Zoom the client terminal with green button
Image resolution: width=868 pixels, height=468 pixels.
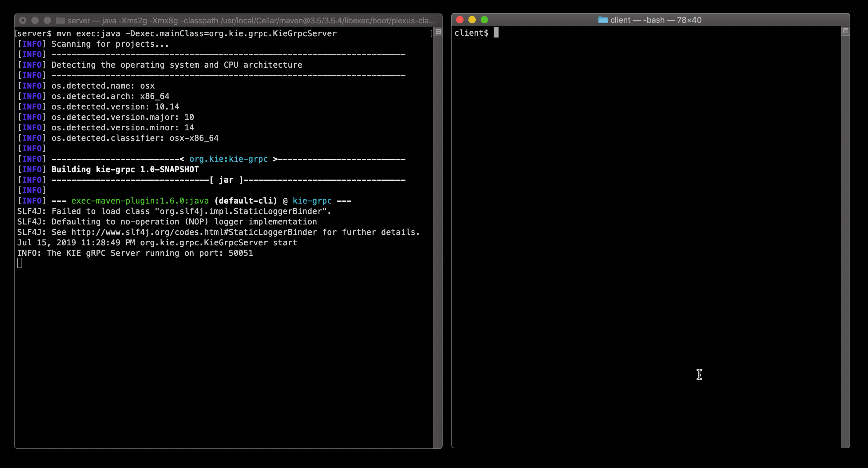coord(484,20)
